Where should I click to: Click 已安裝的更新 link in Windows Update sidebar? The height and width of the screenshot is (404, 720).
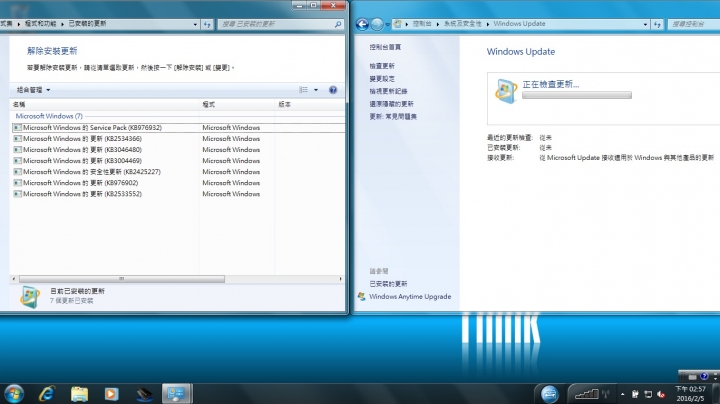pos(388,284)
